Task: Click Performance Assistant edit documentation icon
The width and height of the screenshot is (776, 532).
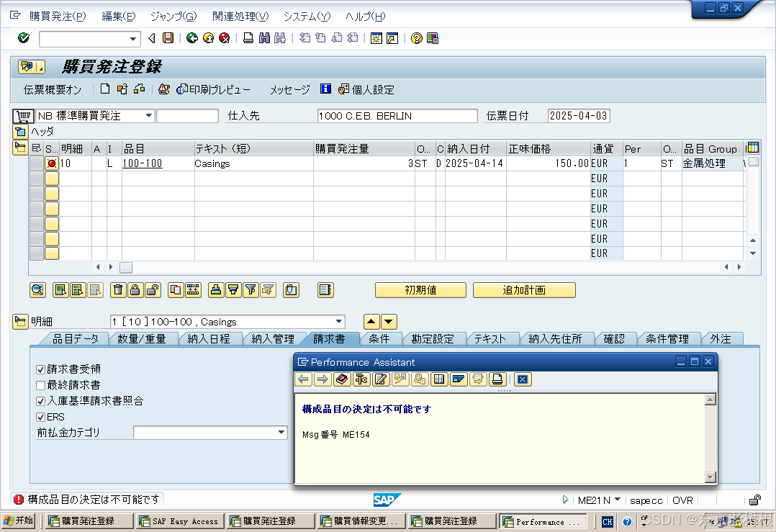Action: (x=381, y=379)
